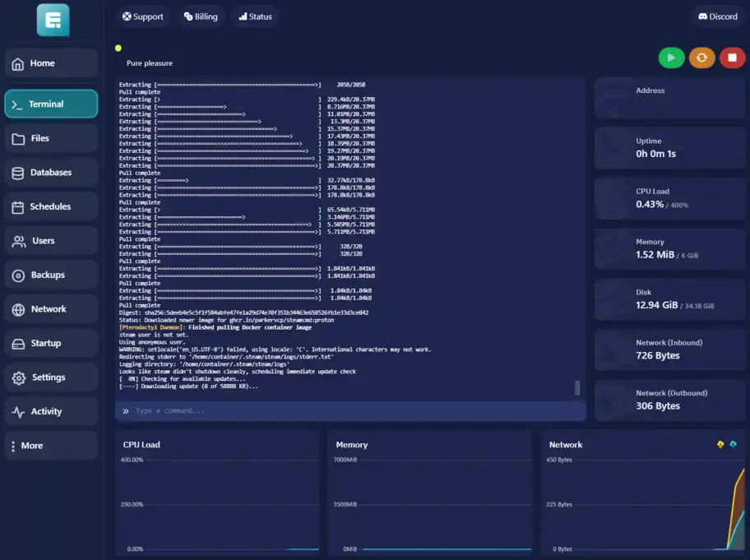Open the Files manager

click(x=51, y=139)
